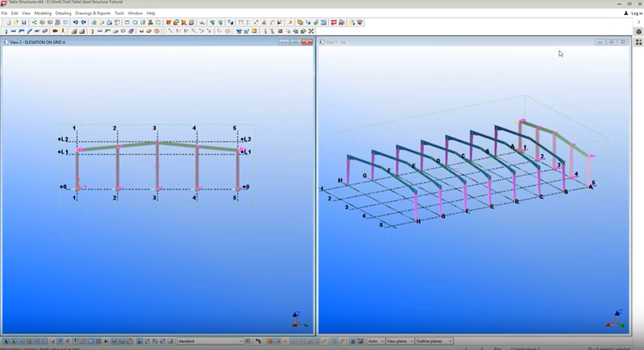The height and width of the screenshot is (350, 644).
Task: Open the Modeling menu
Action: 43,13
